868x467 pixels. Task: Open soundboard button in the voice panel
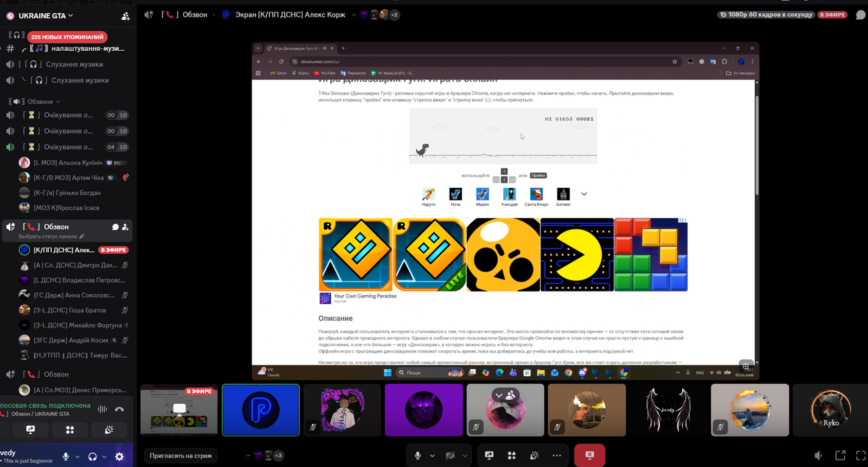pyautogui.click(x=109, y=430)
